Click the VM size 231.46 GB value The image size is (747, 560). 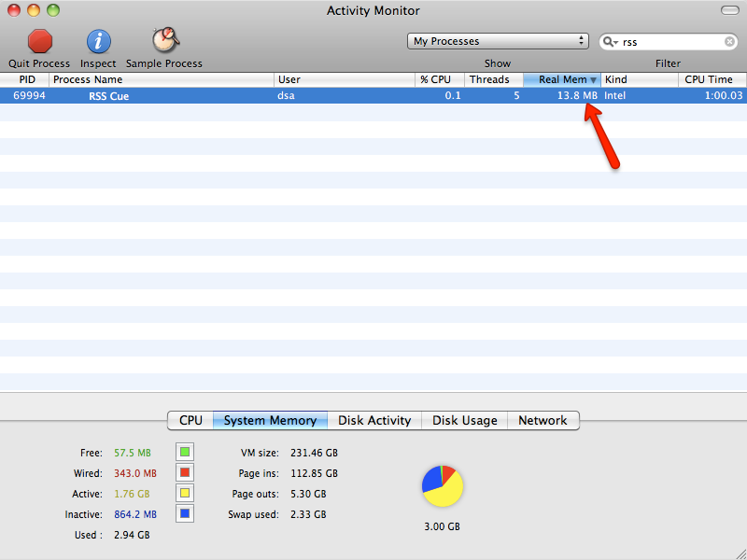click(314, 453)
